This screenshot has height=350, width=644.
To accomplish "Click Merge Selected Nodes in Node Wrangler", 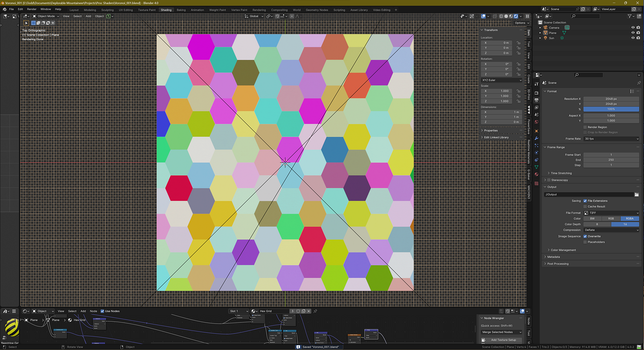I will coord(501,332).
